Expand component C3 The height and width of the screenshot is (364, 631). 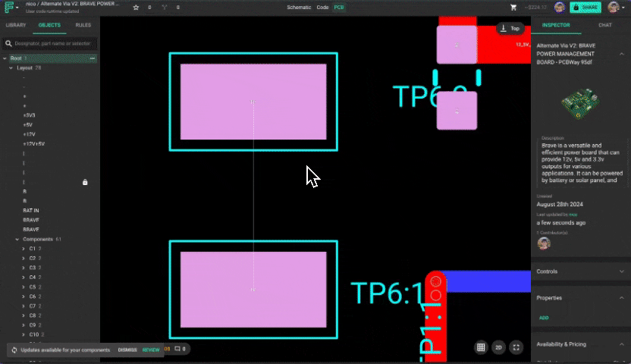[24, 268]
